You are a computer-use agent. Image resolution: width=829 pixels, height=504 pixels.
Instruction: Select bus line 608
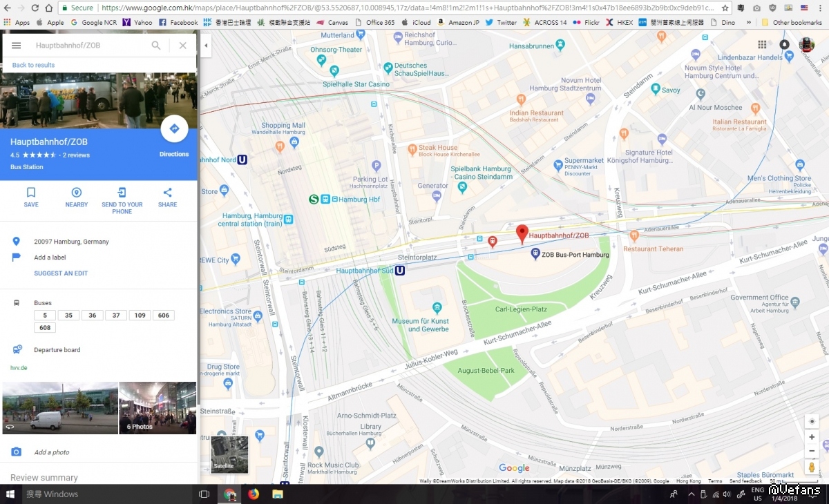click(x=45, y=328)
